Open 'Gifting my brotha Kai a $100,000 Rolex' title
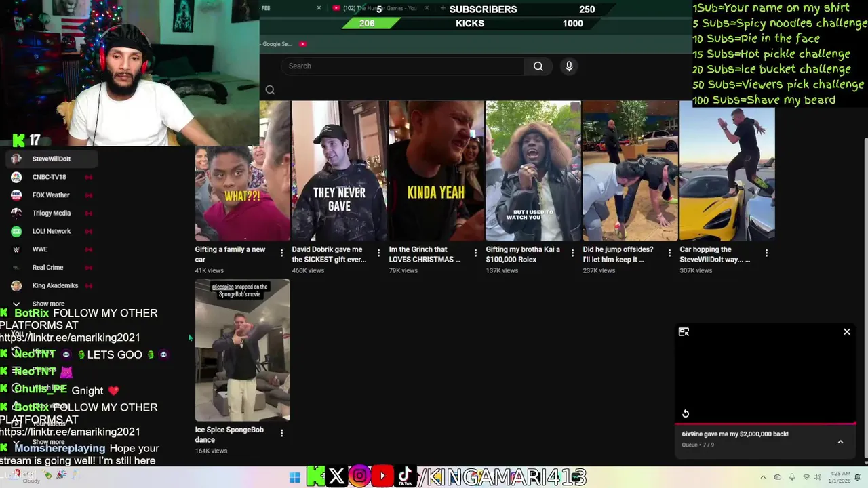The height and width of the screenshot is (488, 868). pos(523,254)
